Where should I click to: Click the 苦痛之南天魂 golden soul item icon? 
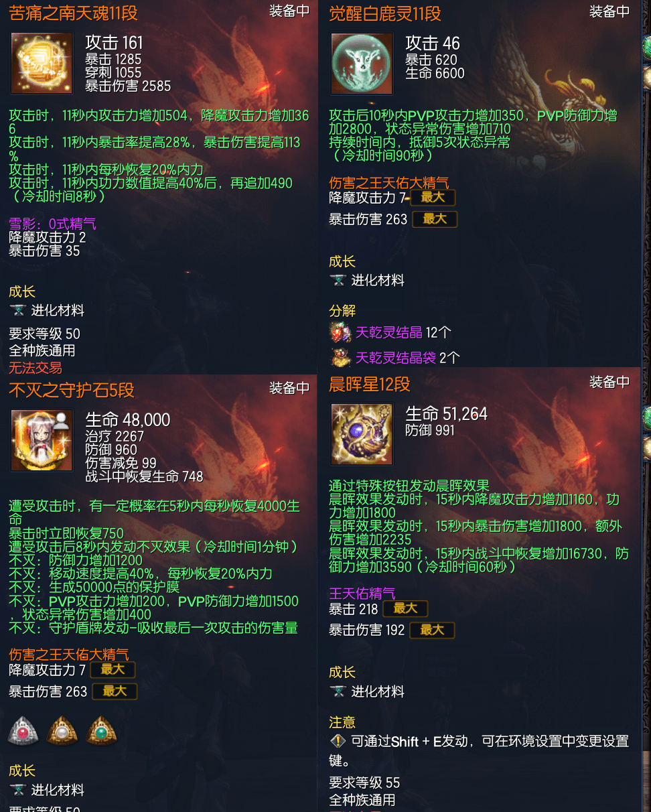pyautogui.click(x=42, y=64)
